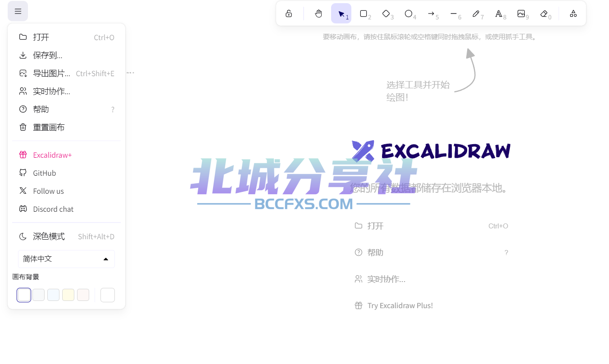The width and height of the screenshot is (609, 364).
Task: Click 打开 in the main menu
Action: (x=66, y=37)
